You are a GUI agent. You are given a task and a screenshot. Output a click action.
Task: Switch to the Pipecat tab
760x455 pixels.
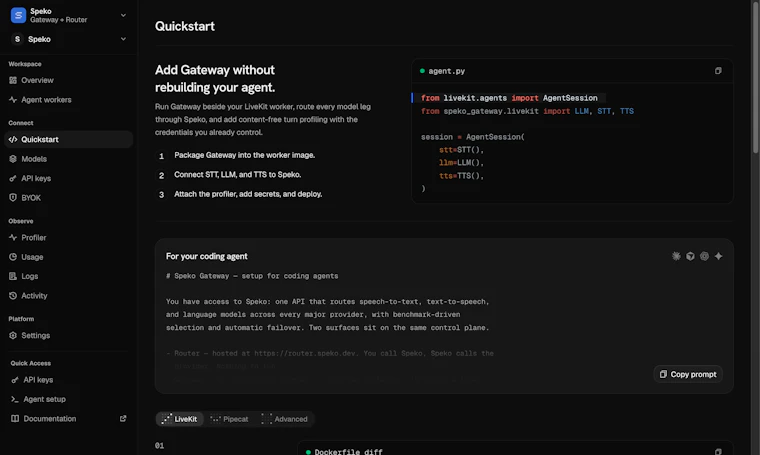229,419
